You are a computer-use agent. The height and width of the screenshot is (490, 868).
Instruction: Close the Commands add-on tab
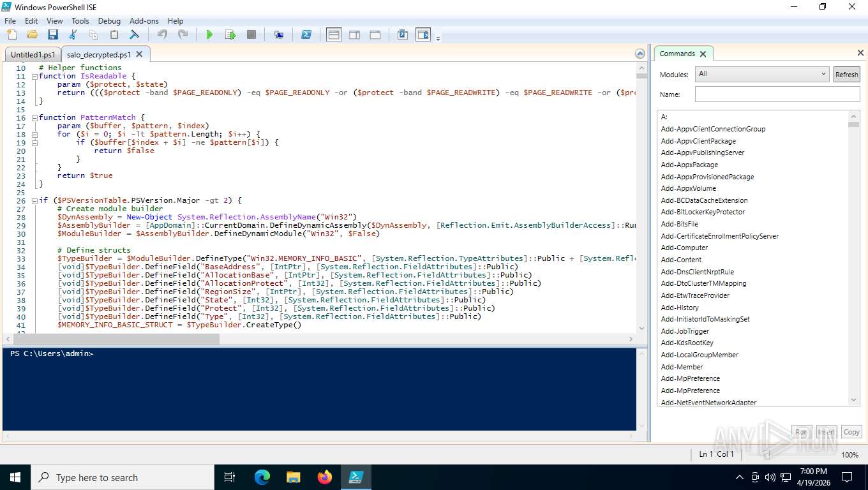click(x=703, y=54)
